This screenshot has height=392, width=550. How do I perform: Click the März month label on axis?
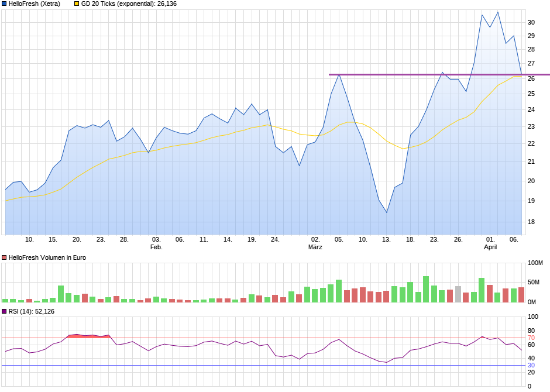click(315, 247)
